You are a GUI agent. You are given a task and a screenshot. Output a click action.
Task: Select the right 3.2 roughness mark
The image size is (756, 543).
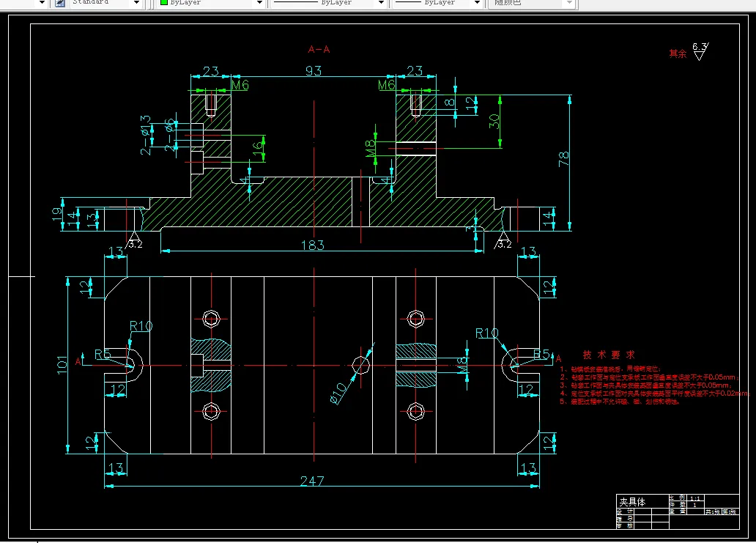503,241
